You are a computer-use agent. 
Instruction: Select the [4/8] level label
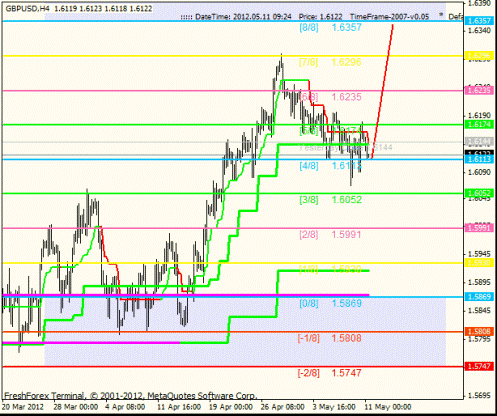click(x=309, y=166)
